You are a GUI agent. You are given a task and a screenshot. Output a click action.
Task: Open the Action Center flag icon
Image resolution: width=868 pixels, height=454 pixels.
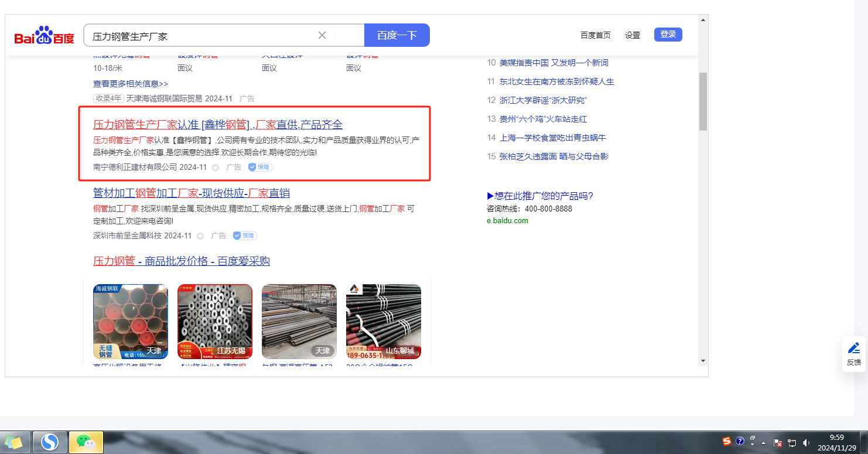tap(778, 443)
